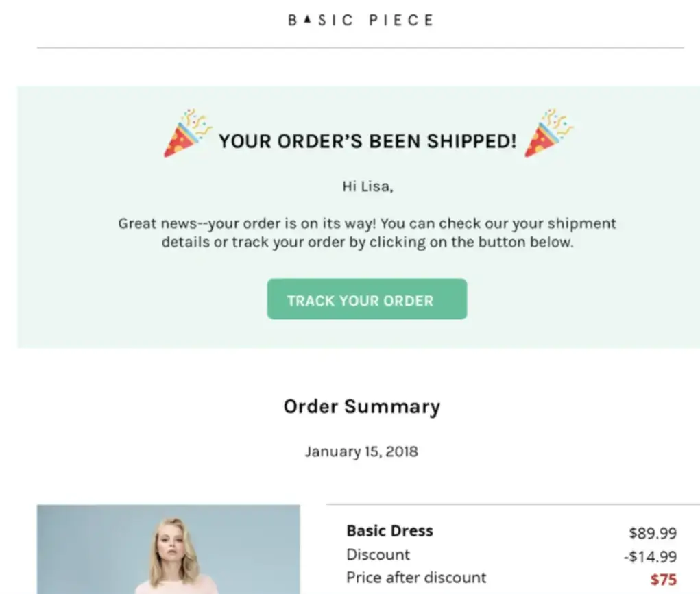The width and height of the screenshot is (700, 594).
Task: Click the shipment details announcement paragraph
Action: tap(367, 233)
